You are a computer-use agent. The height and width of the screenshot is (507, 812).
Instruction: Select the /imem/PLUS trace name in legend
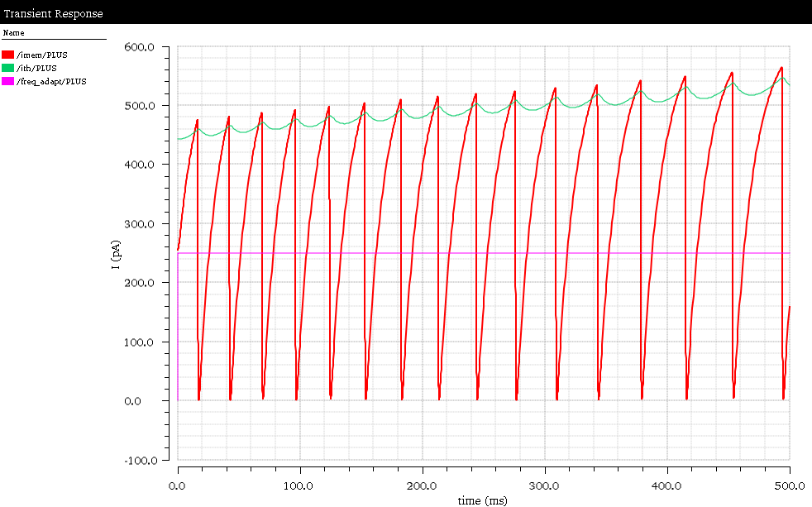point(42,55)
